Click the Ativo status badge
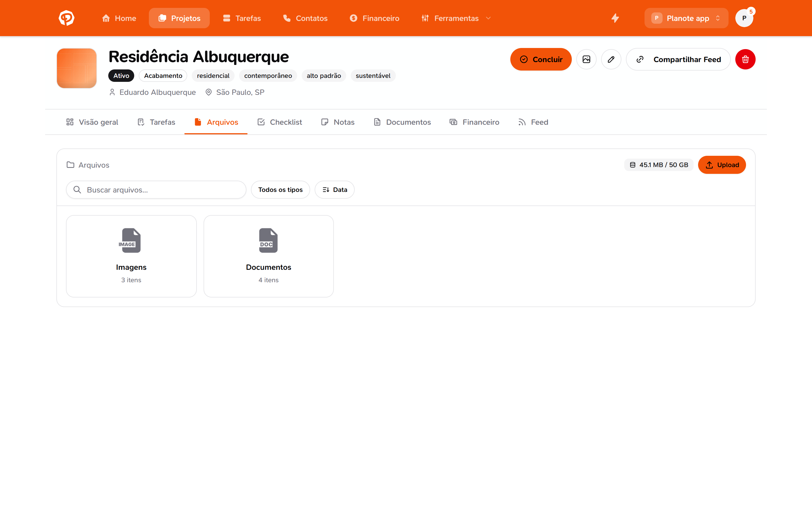Screen dimensions: 812x508 pos(121,76)
